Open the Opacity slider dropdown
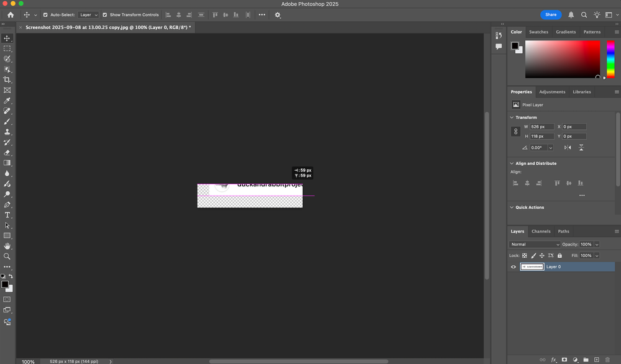621x364 pixels. click(597, 245)
